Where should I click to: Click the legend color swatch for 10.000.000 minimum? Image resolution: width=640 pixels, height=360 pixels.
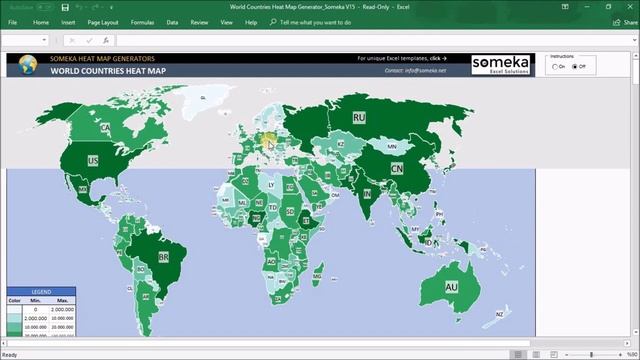pyautogui.click(x=14, y=327)
